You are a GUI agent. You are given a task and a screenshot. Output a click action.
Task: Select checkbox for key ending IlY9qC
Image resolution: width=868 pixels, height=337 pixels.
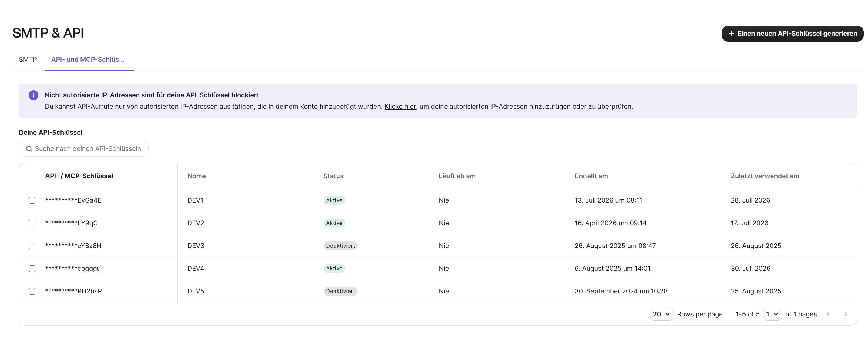[x=32, y=223]
